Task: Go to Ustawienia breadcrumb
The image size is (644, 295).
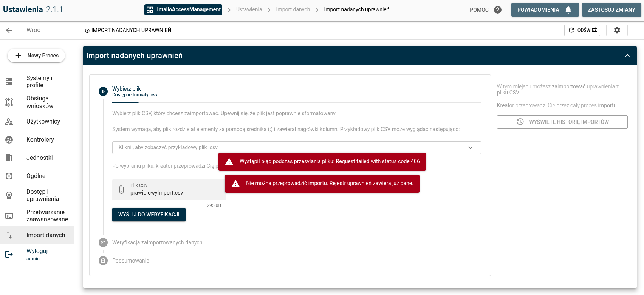Action: pyautogui.click(x=249, y=10)
